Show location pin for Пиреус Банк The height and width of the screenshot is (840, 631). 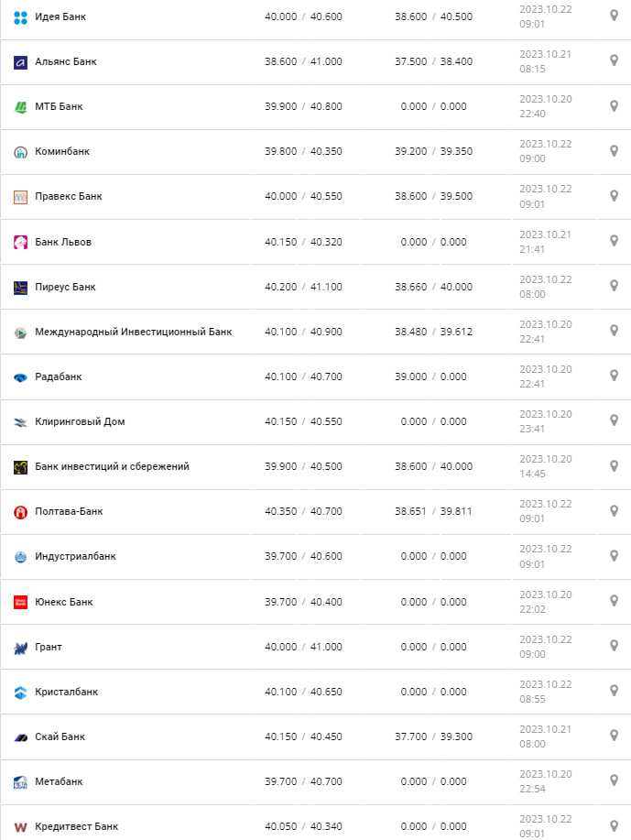point(615,286)
